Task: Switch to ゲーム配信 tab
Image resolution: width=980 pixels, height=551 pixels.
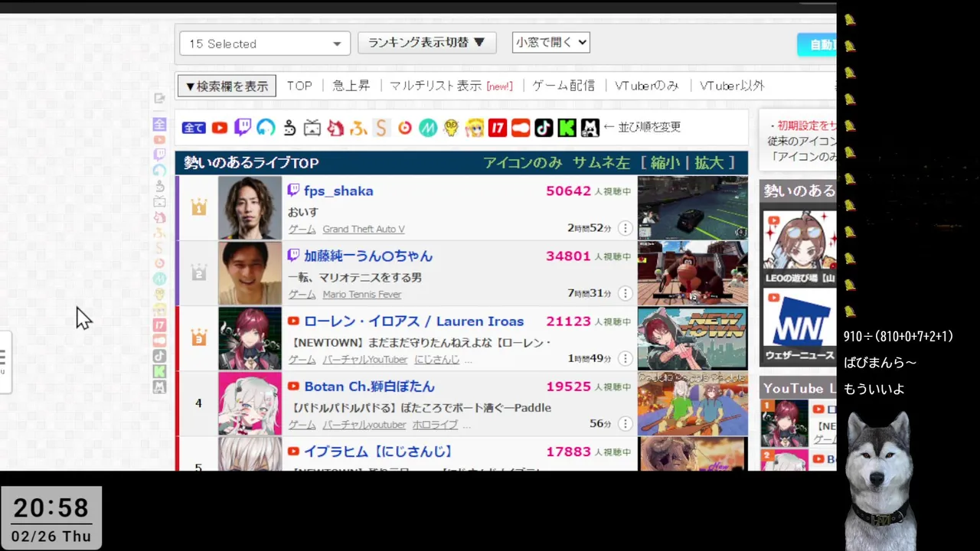Action: tap(563, 86)
